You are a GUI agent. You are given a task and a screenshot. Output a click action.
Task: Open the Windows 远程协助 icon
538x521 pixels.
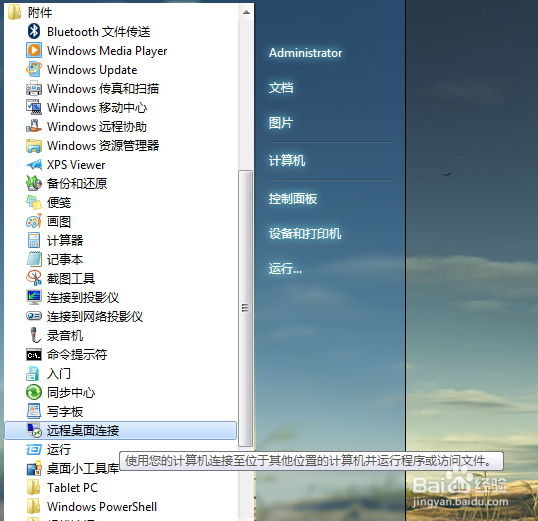(34, 126)
